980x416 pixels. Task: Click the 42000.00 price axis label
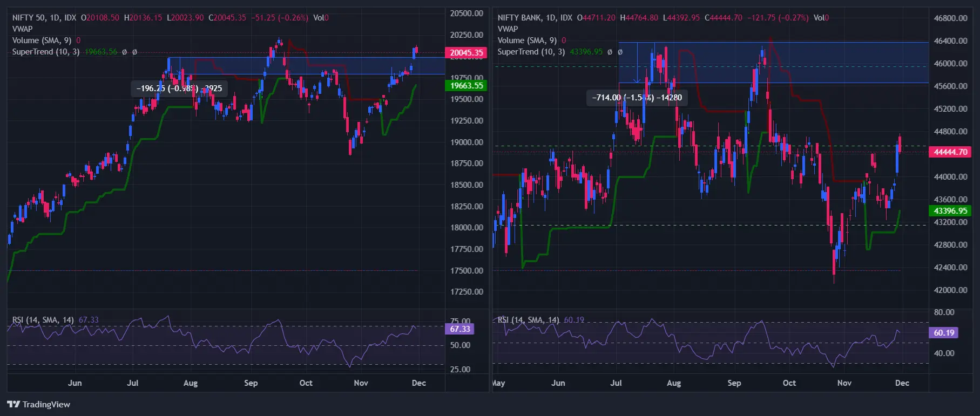coord(950,290)
